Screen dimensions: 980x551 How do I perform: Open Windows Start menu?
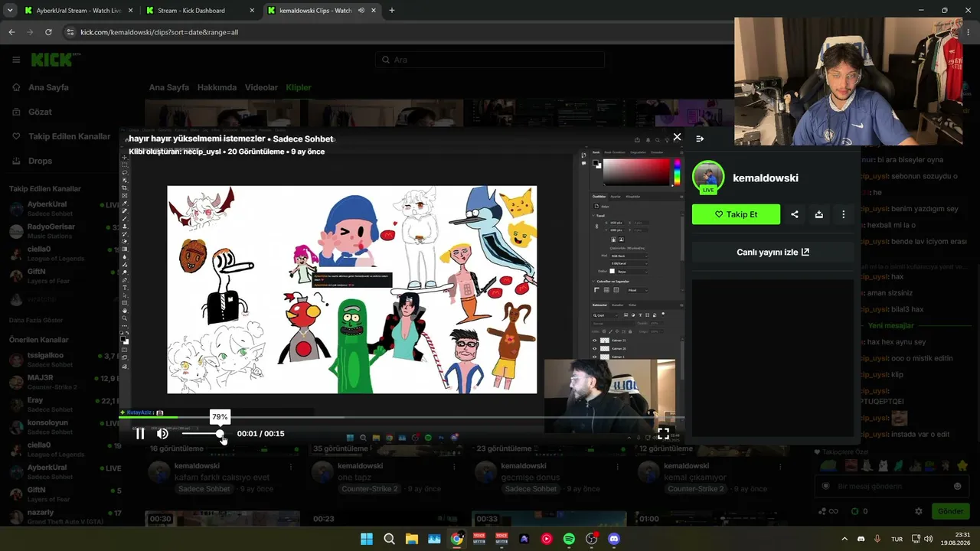point(367,539)
